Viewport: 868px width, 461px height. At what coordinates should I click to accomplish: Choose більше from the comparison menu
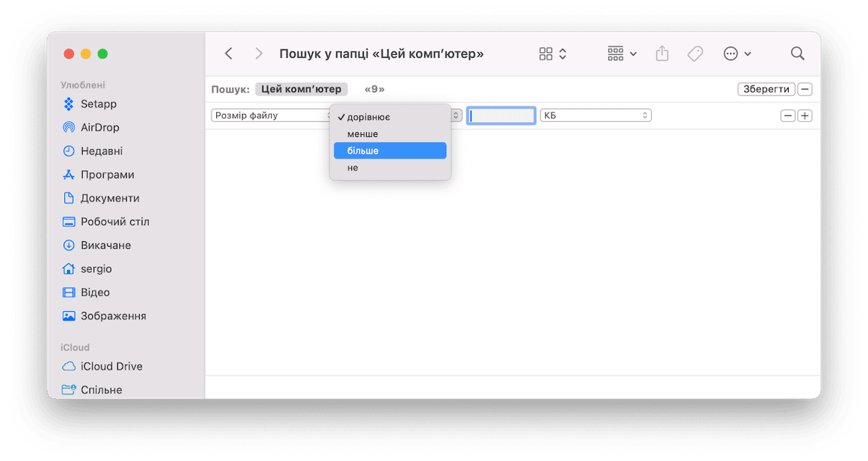click(x=390, y=151)
